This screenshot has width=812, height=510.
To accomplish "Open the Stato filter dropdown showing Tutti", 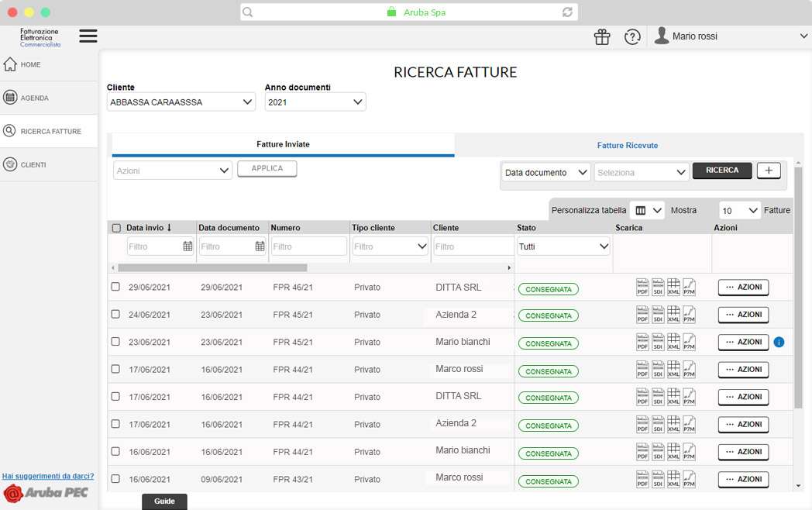I will (x=564, y=246).
